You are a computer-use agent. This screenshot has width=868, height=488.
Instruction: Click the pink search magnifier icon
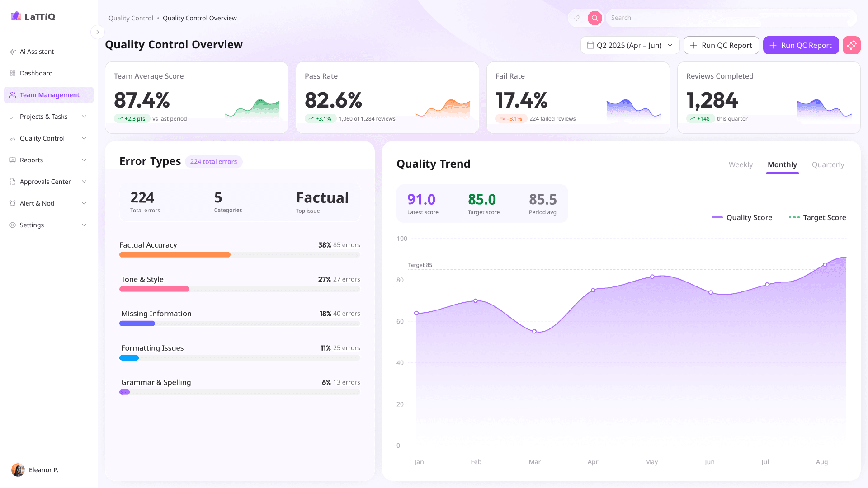click(595, 18)
